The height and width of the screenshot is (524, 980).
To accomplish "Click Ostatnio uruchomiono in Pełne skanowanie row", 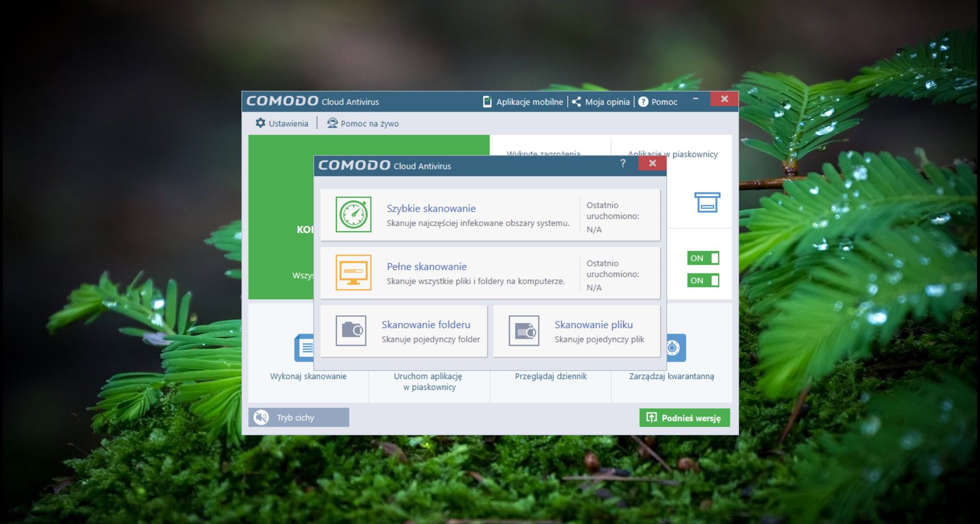I will [612, 268].
